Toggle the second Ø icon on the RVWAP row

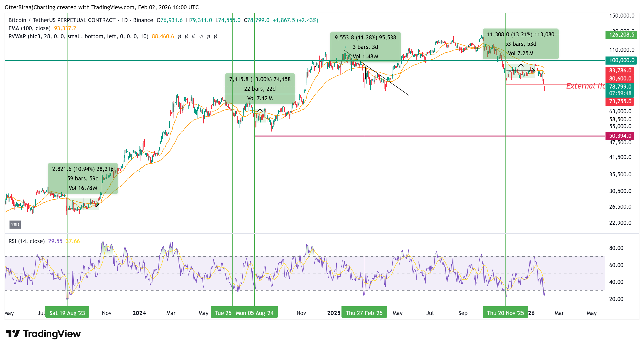(x=187, y=37)
